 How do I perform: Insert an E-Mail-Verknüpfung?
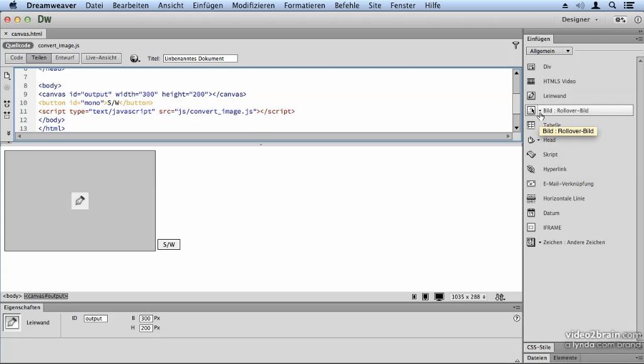click(x=568, y=184)
